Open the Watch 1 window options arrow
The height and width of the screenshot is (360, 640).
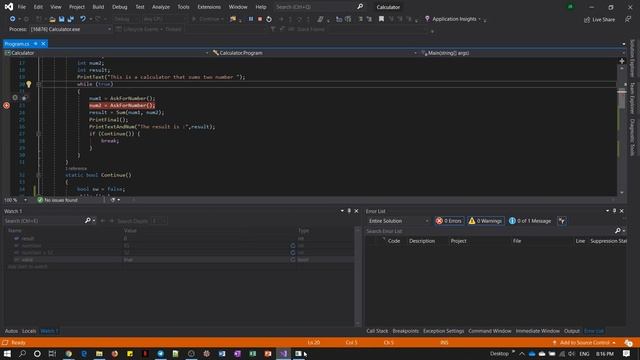[342, 211]
